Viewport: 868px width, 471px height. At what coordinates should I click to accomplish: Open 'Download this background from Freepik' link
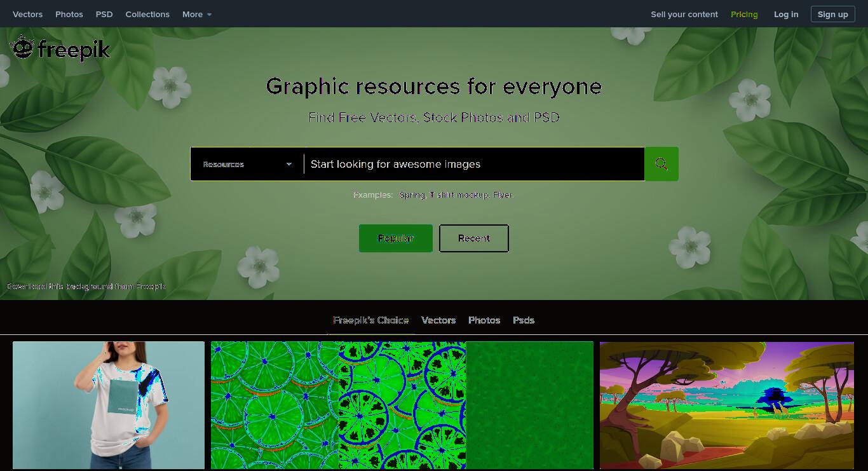click(x=86, y=287)
